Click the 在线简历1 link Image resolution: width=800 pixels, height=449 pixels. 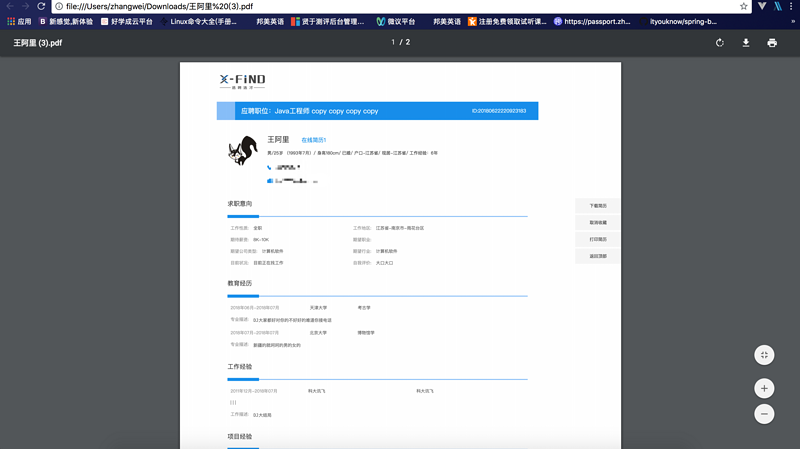point(314,140)
